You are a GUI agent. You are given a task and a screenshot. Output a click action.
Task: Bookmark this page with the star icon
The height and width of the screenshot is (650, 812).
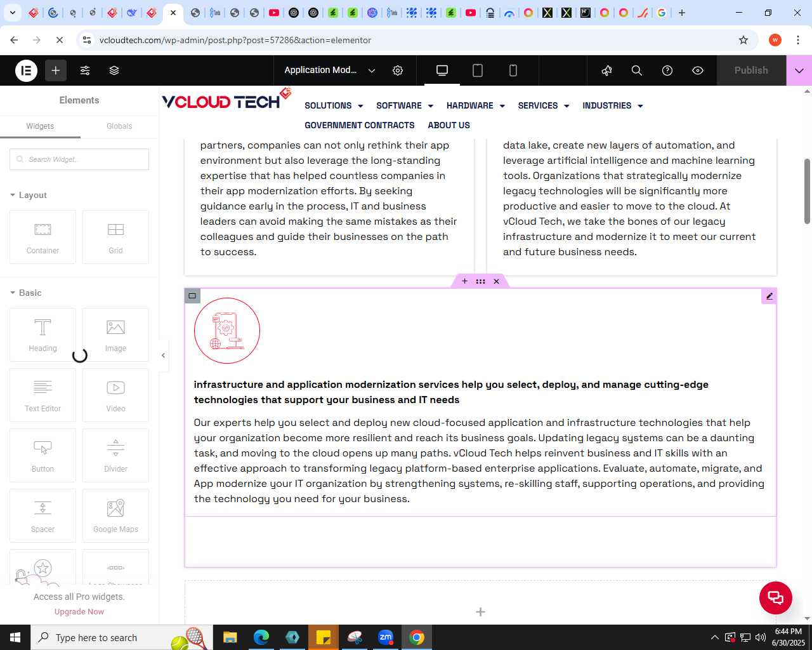743,40
